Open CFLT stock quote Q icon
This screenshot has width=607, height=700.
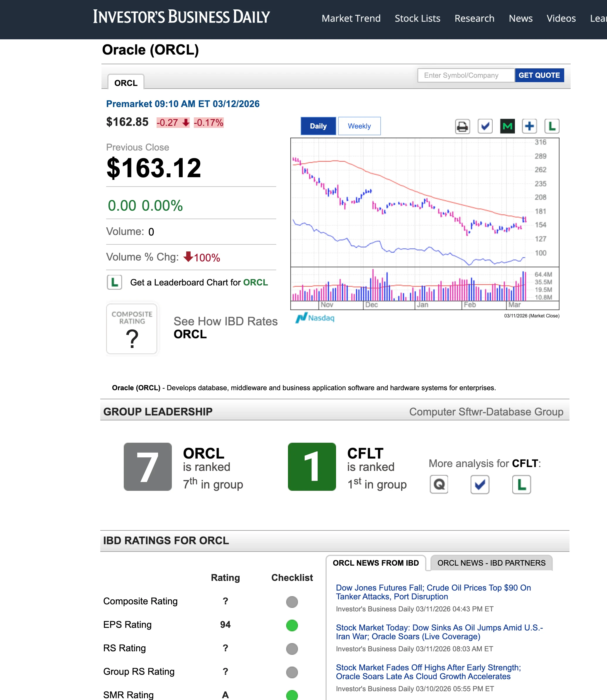pos(439,484)
